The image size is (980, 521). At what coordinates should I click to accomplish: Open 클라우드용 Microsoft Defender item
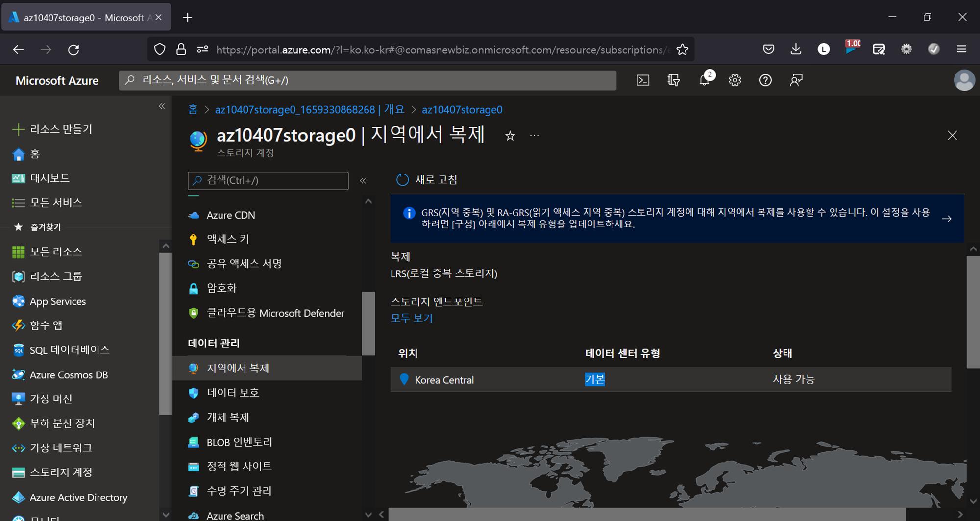pyautogui.click(x=268, y=313)
